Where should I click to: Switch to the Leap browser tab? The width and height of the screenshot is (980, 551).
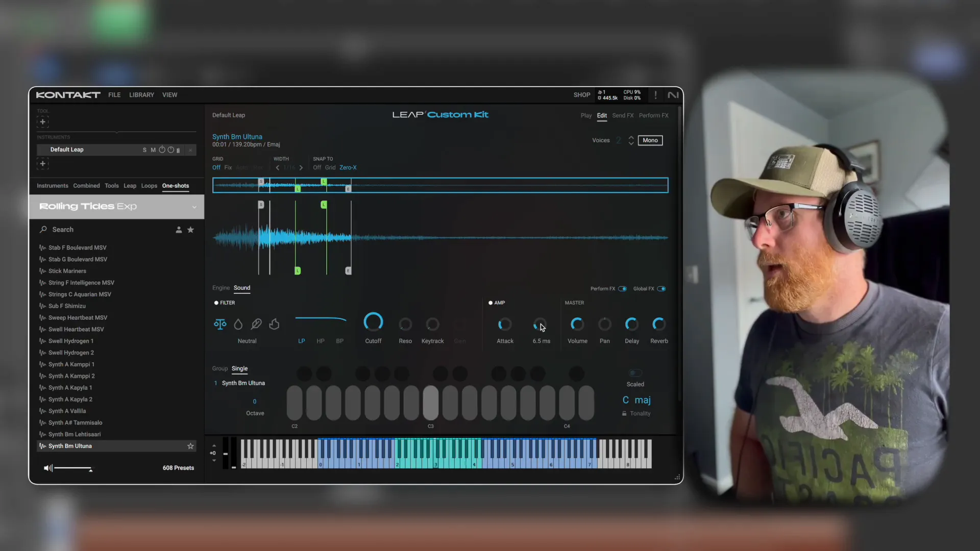pyautogui.click(x=130, y=186)
